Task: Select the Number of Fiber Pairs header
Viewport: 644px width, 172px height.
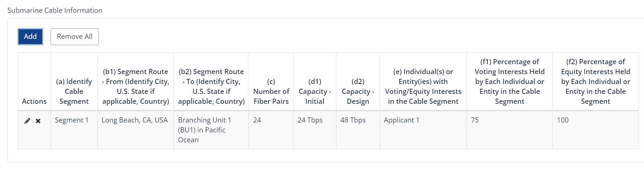Action: pos(271,91)
